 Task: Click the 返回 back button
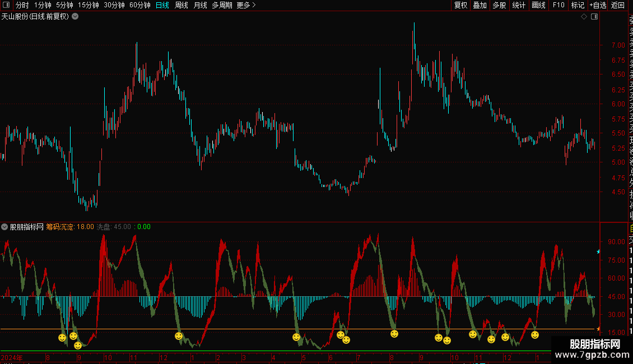point(618,5)
